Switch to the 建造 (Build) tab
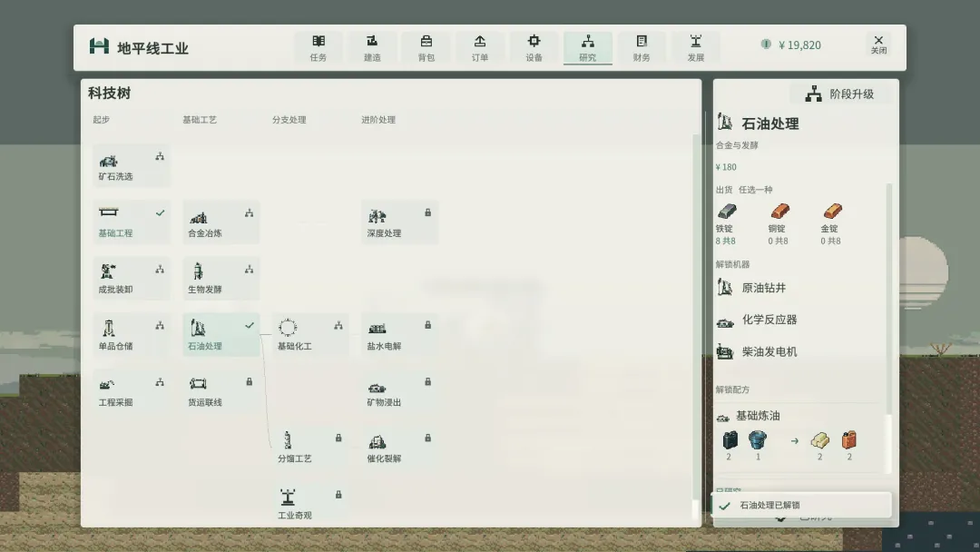 [372, 47]
